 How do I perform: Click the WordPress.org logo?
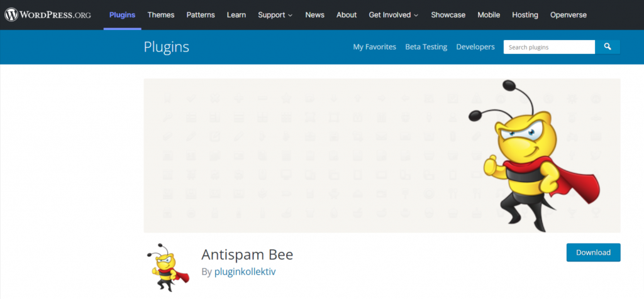click(48, 15)
